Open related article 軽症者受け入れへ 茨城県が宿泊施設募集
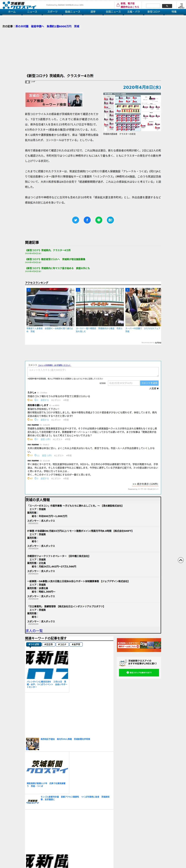 pos(55,259)
